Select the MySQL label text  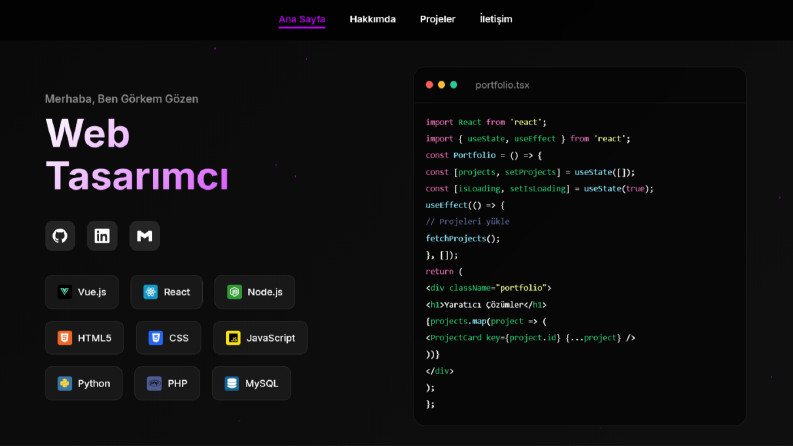261,383
